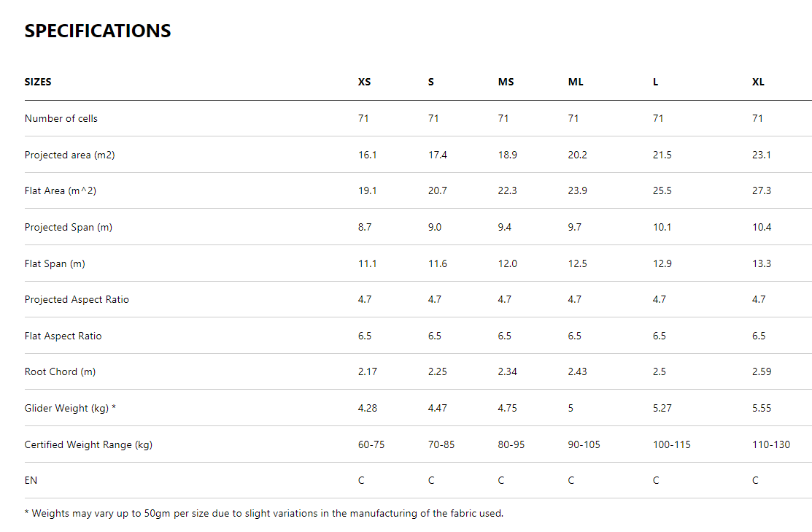Click the Certified Weight Range (kg) label
The height and width of the screenshot is (532, 812).
pos(88,444)
